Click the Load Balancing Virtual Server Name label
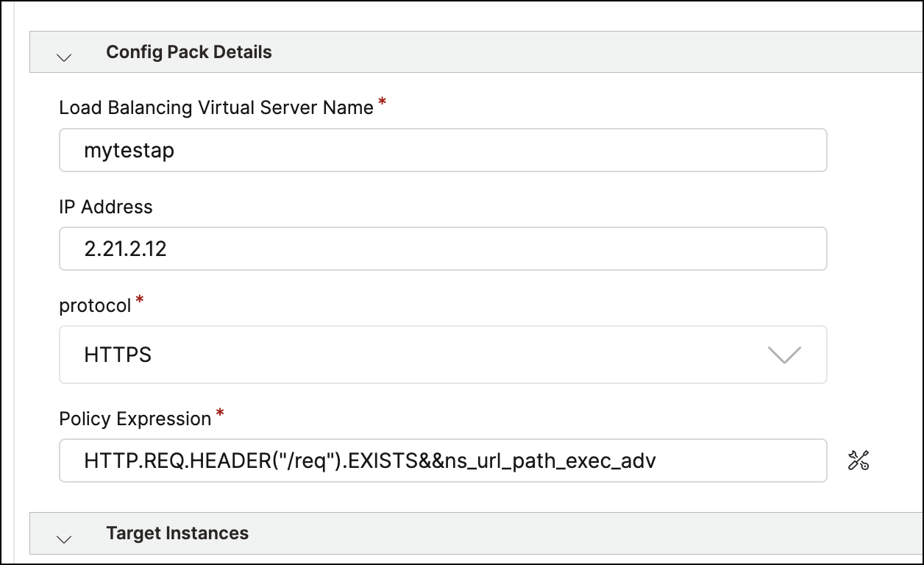The height and width of the screenshot is (565, 924). click(216, 107)
